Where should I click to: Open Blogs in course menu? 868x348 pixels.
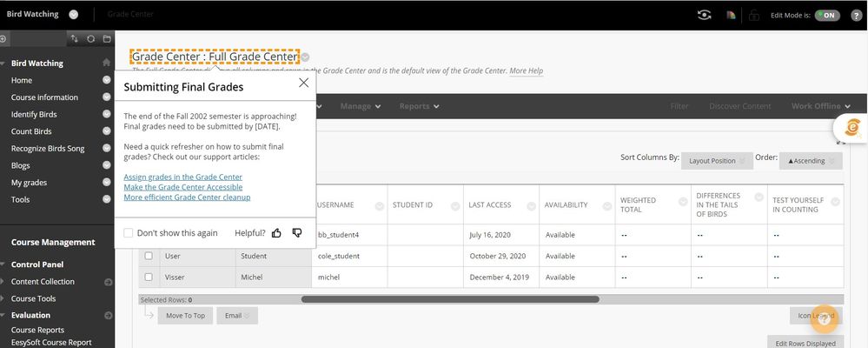(21, 165)
